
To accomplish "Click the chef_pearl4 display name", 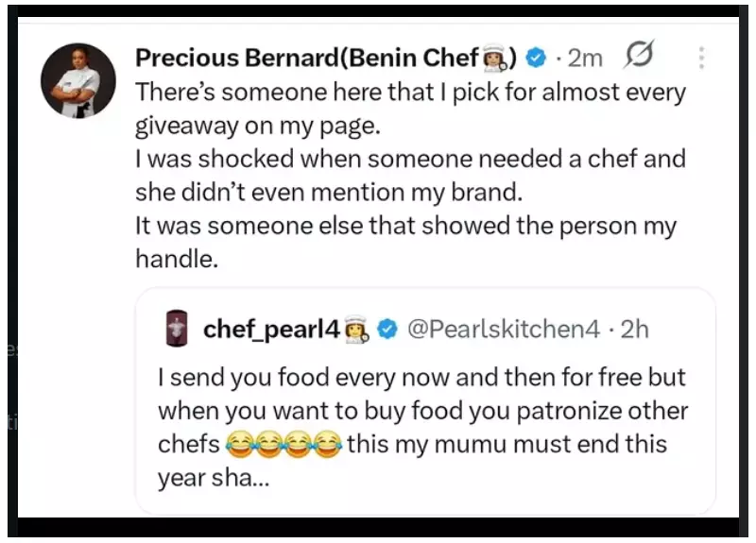I will (x=271, y=330).
